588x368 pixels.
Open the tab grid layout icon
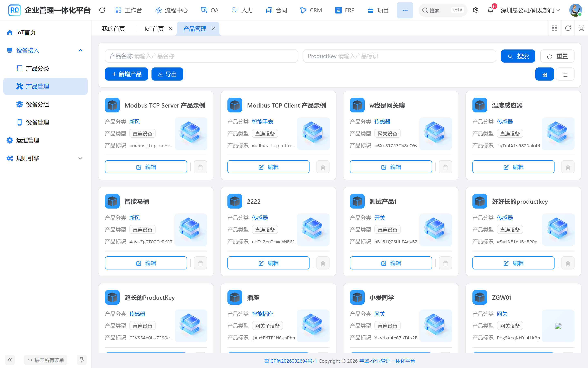coord(555,28)
